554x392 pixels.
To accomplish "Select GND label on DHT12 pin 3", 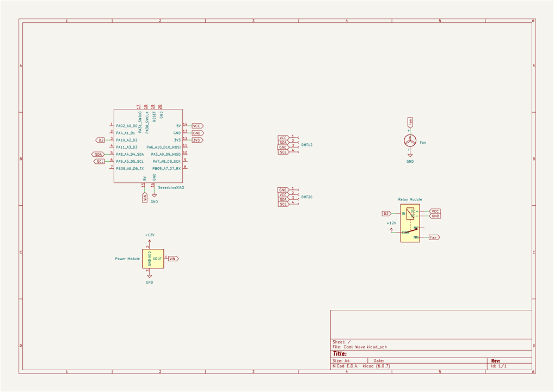I will point(284,147).
